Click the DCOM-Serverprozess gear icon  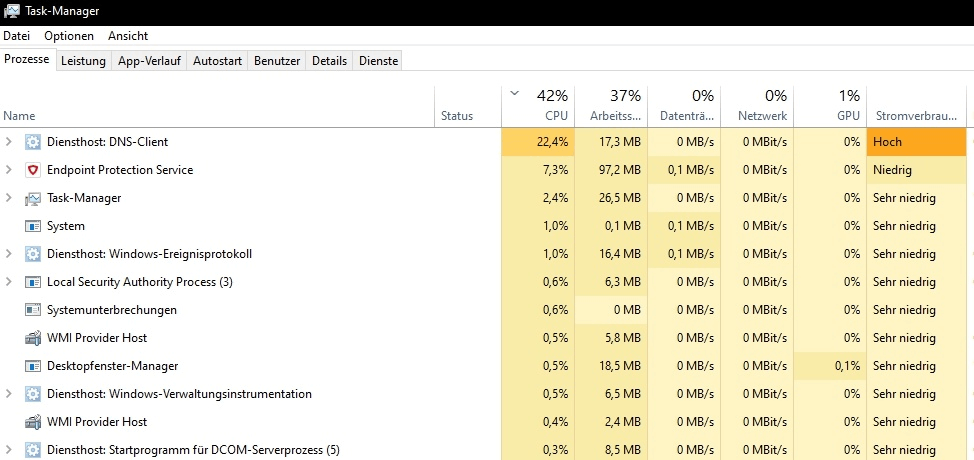32,450
